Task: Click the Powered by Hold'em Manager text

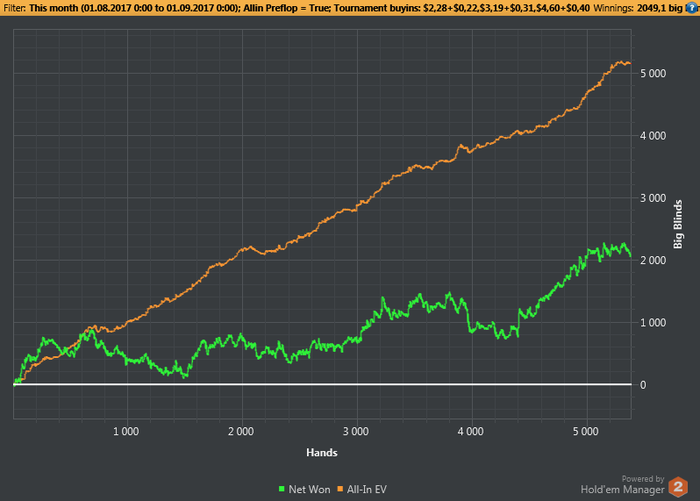Action: [623, 485]
